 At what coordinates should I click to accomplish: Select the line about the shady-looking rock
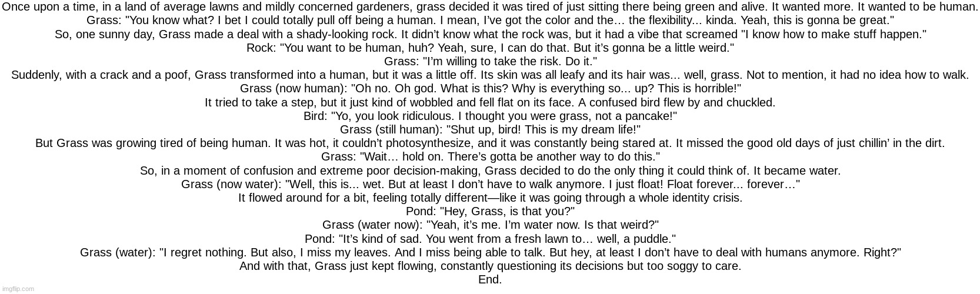click(x=490, y=35)
